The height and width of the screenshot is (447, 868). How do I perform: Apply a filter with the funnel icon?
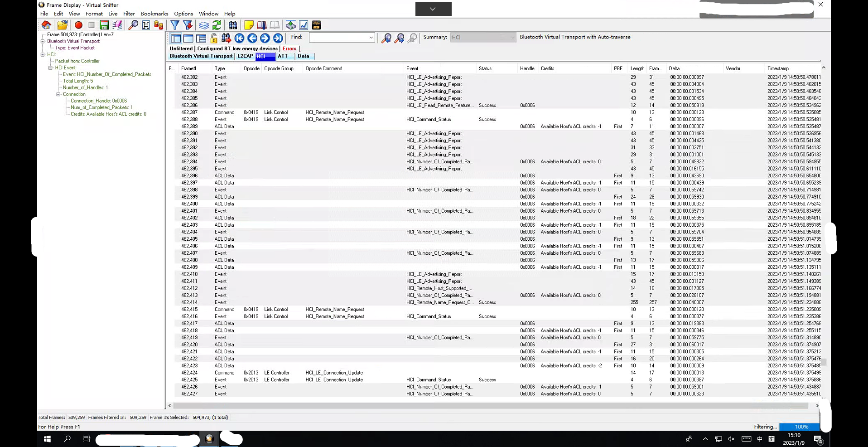175,25
